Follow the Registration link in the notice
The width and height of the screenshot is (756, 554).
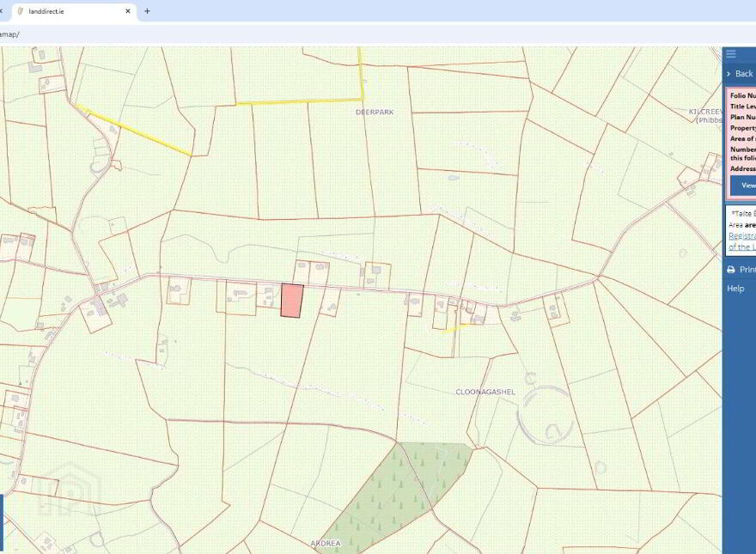[742, 236]
